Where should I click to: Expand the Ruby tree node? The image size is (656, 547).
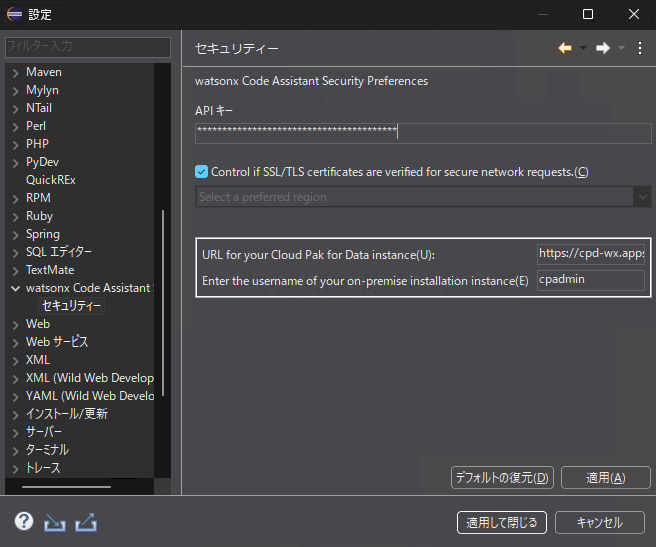(15, 217)
